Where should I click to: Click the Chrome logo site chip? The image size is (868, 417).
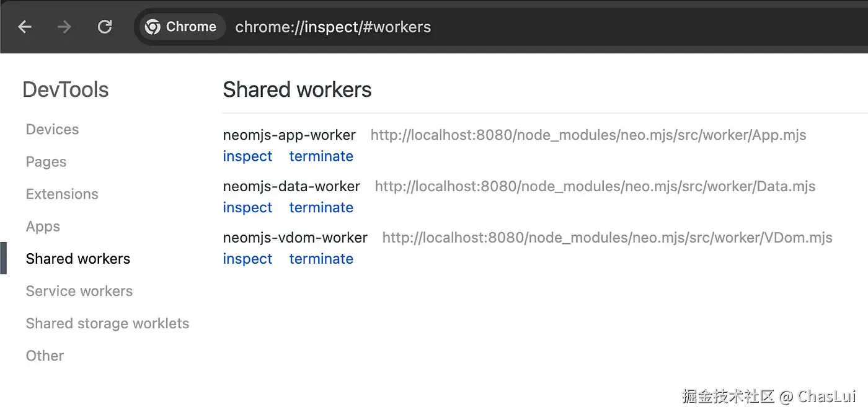point(180,27)
